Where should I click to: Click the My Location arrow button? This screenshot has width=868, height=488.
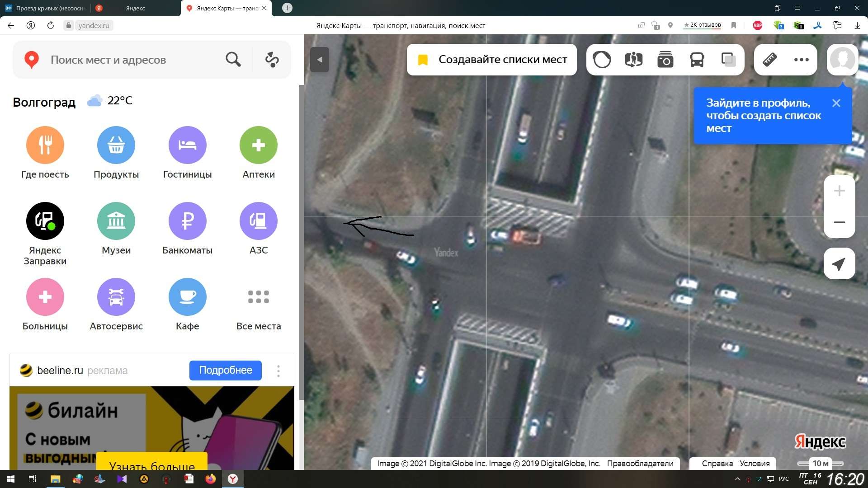point(839,264)
